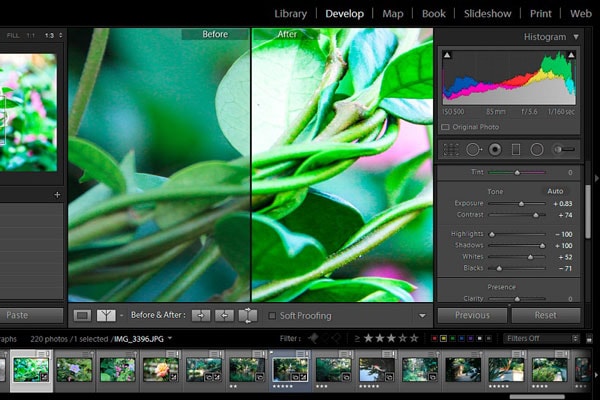Select the Crop Overlay tool
Screen dimensions: 600x400
click(x=451, y=149)
